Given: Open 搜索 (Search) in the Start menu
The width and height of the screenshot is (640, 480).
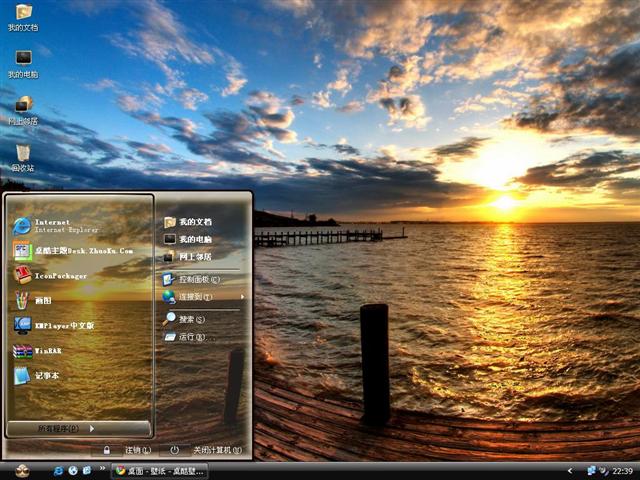Looking at the screenshot, I should 190,319.
